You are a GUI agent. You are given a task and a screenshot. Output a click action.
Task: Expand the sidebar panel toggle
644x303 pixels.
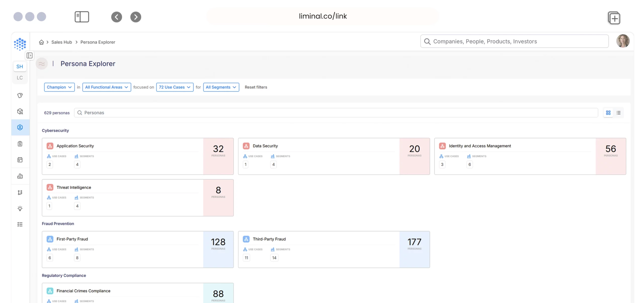click(29, 55)
